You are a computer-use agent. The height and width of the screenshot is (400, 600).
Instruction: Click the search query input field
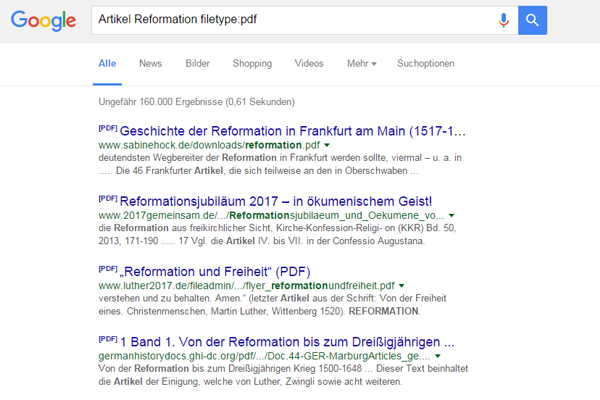pos(290,20)
